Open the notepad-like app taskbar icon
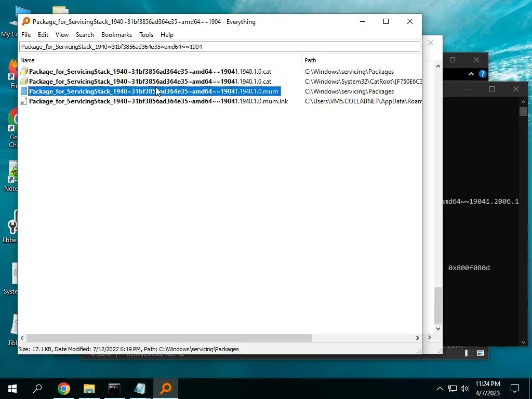532x399 pixels. [140, 389]
